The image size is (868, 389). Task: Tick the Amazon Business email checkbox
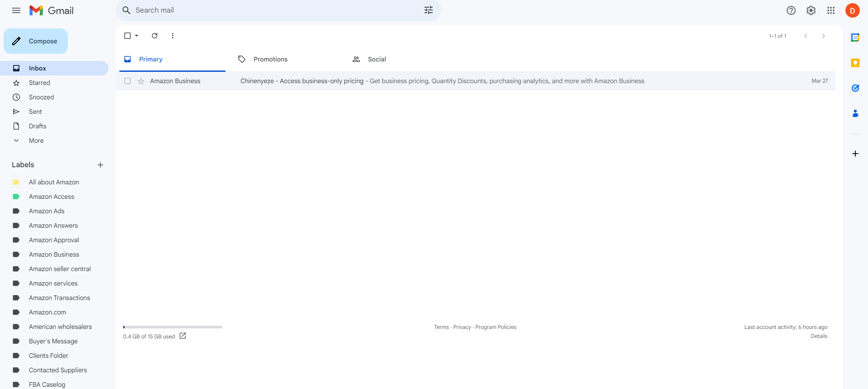tap(127, 81)
